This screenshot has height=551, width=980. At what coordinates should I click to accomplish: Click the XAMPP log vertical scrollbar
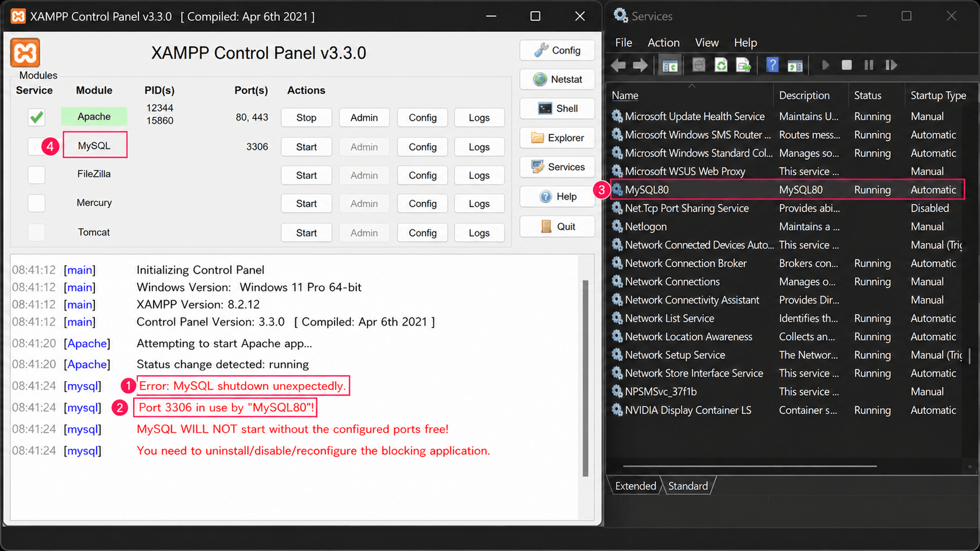click(x=585, y=378)
